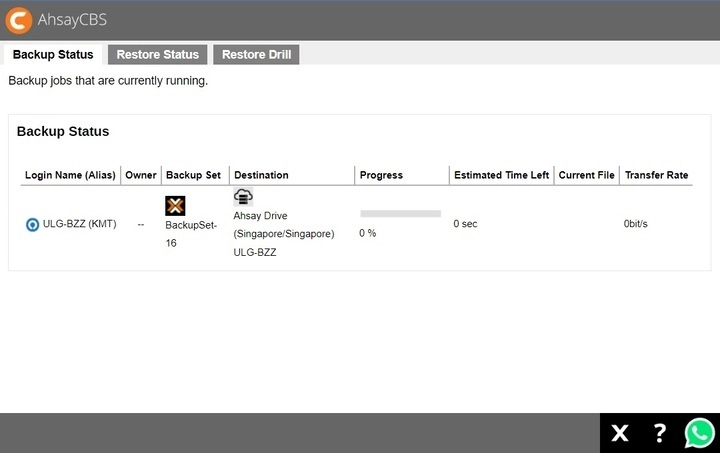Image resolution: width=720 pixels, height=453 pixels.
Task: Click the ULG-BZZ destination line
Action: coord(255,252)
